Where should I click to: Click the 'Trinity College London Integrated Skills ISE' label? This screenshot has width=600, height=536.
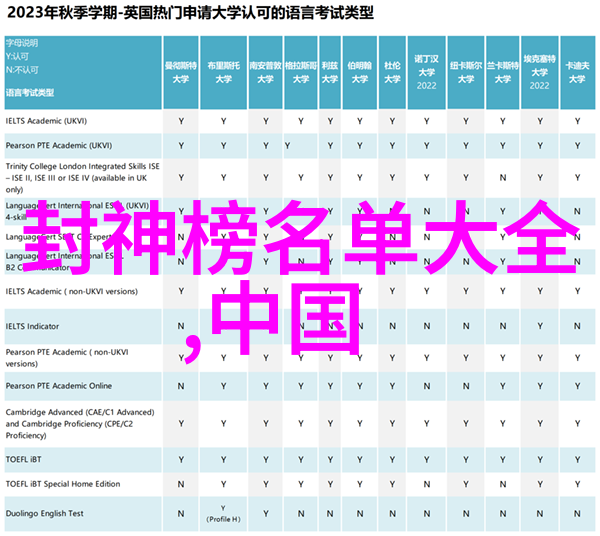coord(83,166)
